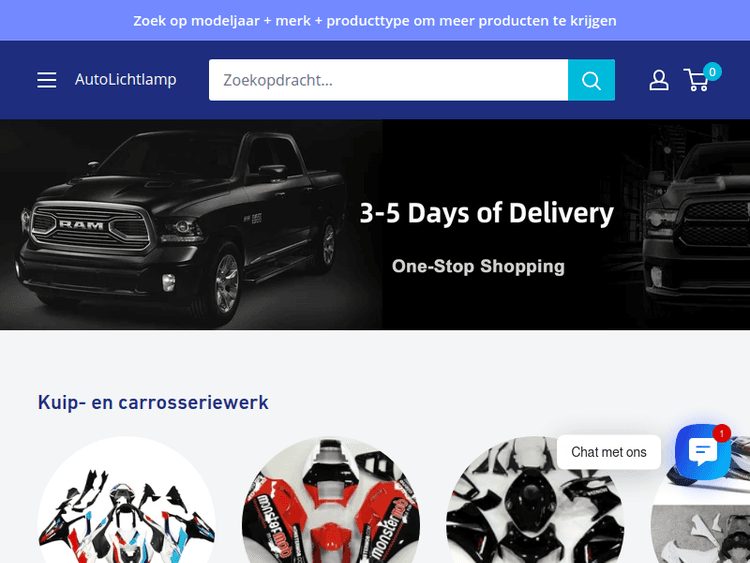Screen dimensions: 750x563
Task: Click the One-Stop Shopping banner subtitle
Action: pyautogui.click(x=478, y=266)
